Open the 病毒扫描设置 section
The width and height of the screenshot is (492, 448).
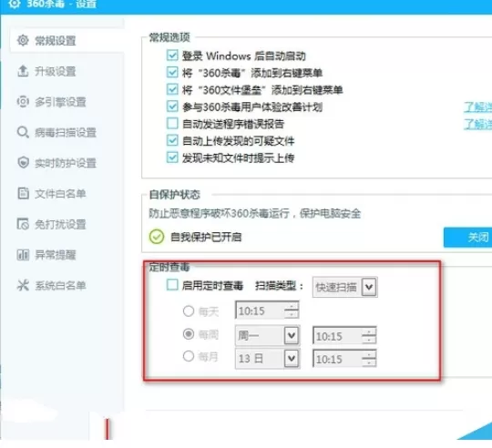(x=67, y=132)
